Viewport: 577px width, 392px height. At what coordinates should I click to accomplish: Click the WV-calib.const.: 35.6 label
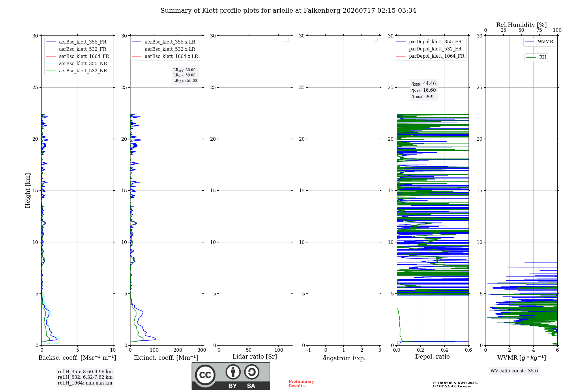514,371
